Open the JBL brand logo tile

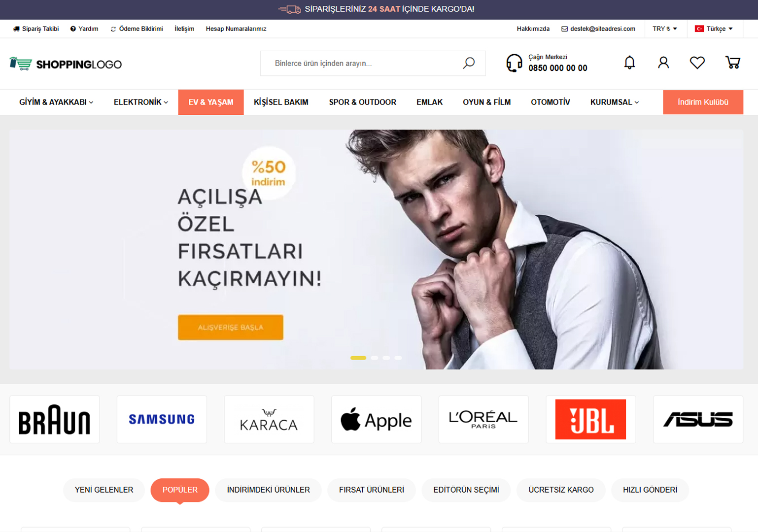[x=590, y=419]
